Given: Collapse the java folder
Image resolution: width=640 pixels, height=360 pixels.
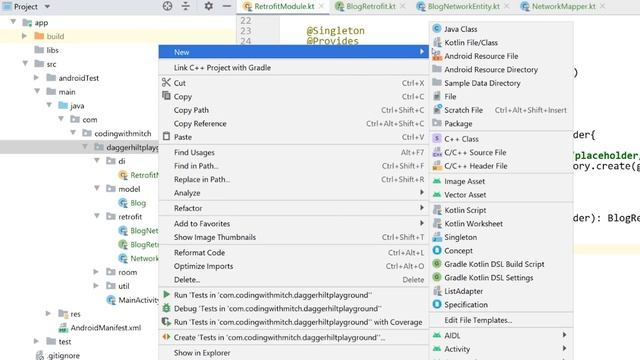Looking at the screenshot, I should 49,105.
